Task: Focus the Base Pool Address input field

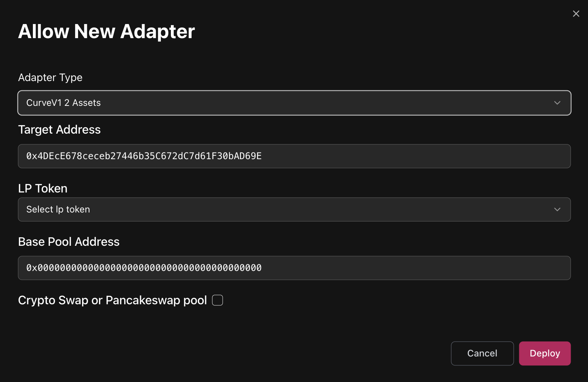Action: click(x=407, y=268)
